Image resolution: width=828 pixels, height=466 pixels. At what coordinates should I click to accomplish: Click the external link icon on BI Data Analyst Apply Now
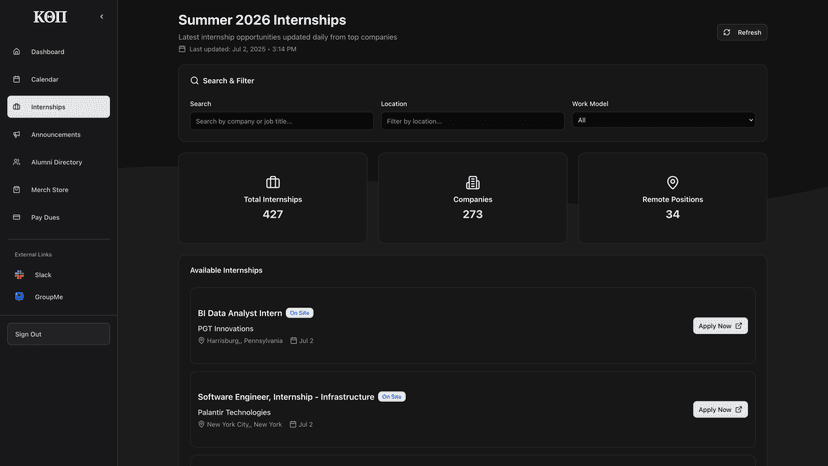point(738,326)
